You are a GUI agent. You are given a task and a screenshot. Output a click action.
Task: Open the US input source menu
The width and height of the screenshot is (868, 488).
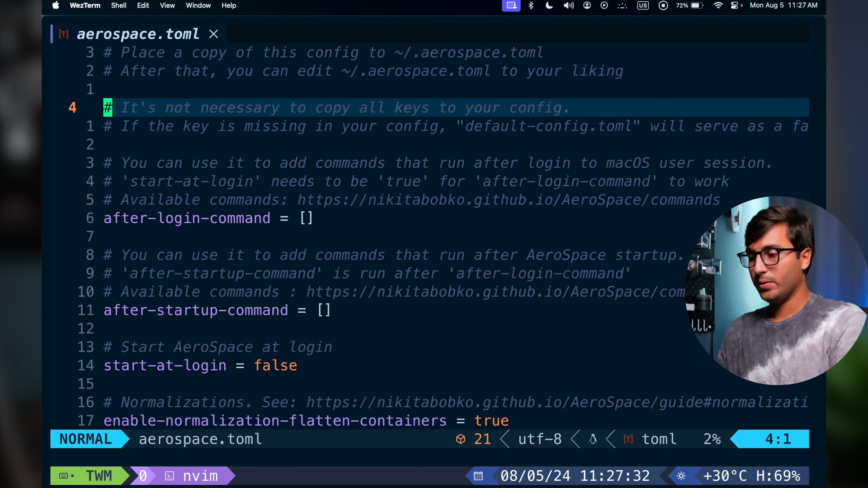coord(643,5)
